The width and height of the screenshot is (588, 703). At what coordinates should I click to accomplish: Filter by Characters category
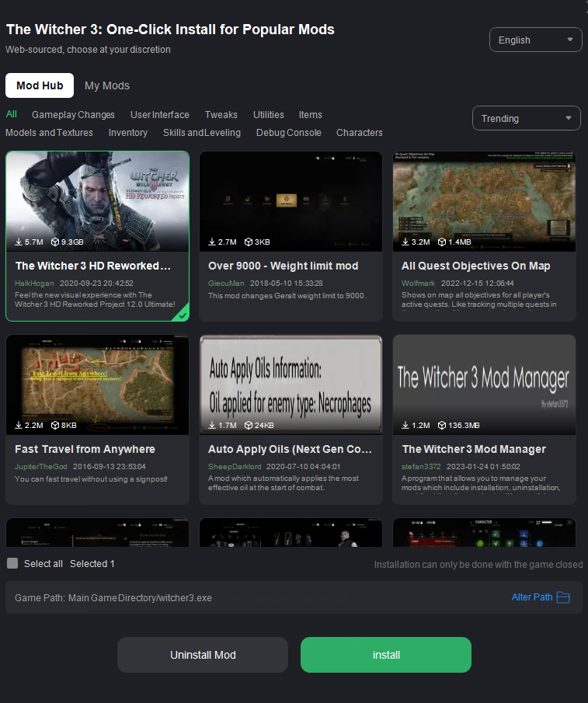tap(360, 133)
